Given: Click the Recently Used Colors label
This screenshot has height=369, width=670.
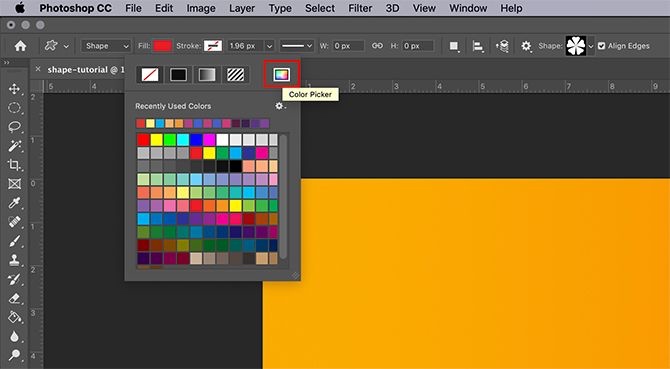Looking at the screenshot, I should pos(173,106).
